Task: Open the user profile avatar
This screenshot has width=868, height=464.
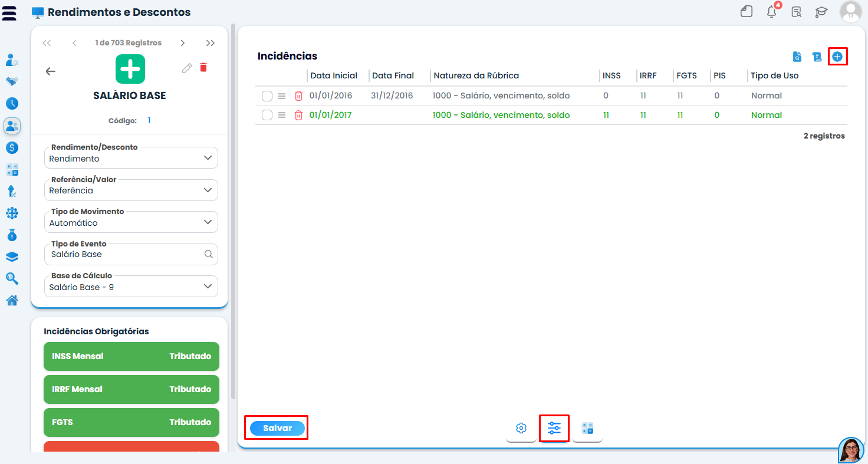Action: [851, 12]
